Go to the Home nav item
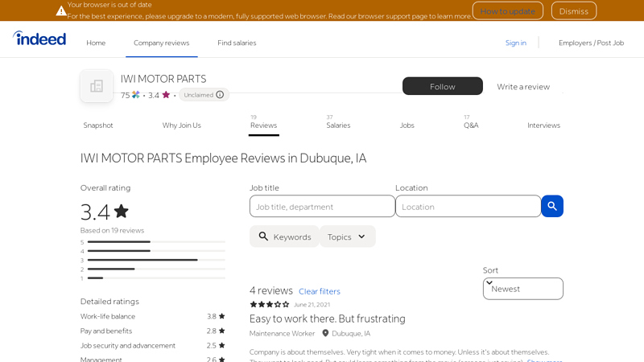 (x=96, y=43)
